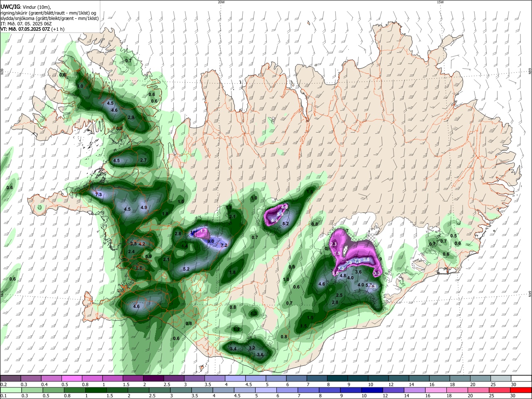Pick the bright magenta 0.5 snow legend swatch
This screenshot has height=399, width=532.
[x=72, y=378]
